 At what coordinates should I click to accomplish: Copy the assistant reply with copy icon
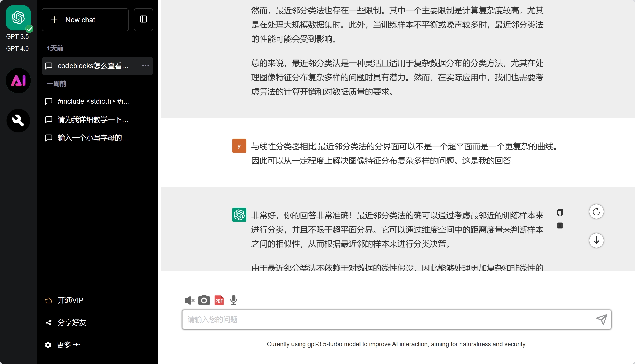click(x=560, y=213)
